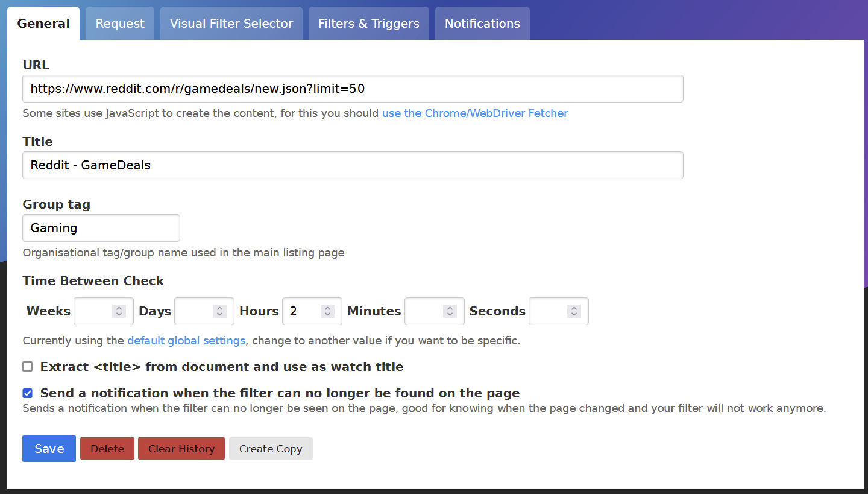
Task: Use the Weeks spinner arrows
Action: click(x=119, y=311)
